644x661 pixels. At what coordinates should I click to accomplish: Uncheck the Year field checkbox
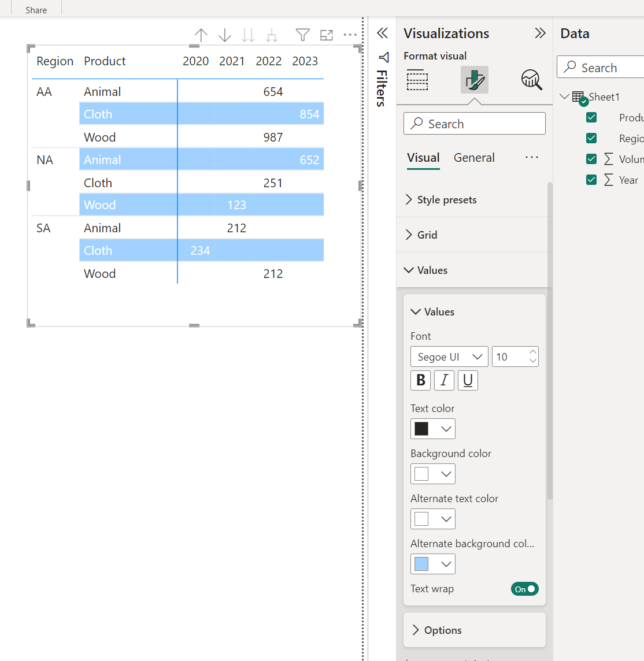tap(591, 180)
